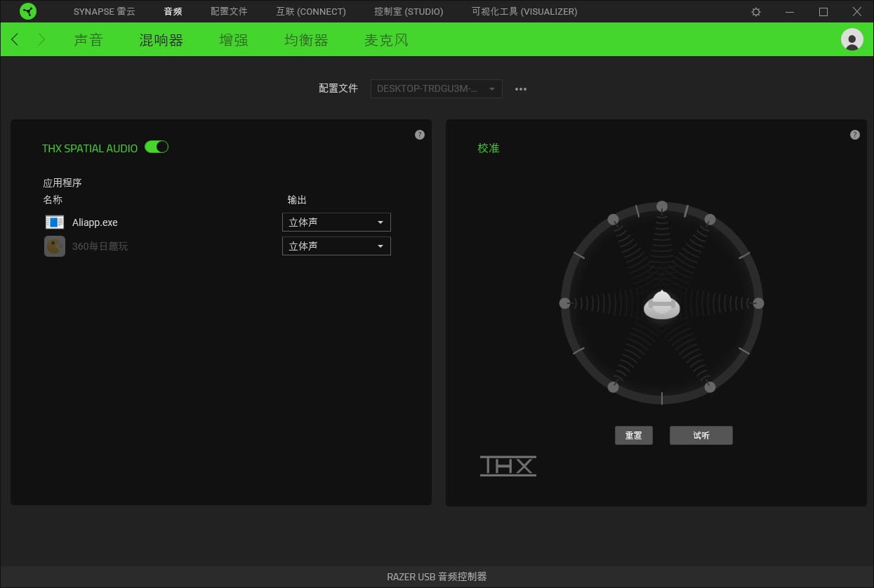Select the front center speaker node
Screen dimensions: 874x588
661,206
